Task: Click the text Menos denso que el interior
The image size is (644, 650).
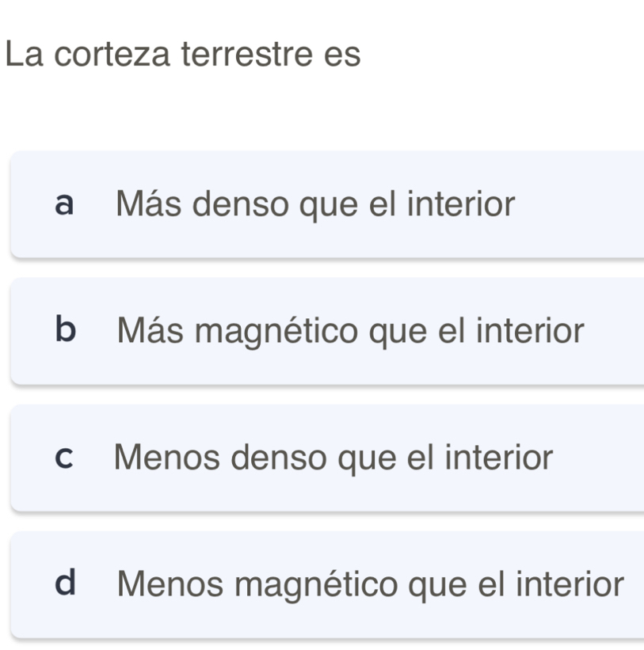Action: tap(333, 458)
